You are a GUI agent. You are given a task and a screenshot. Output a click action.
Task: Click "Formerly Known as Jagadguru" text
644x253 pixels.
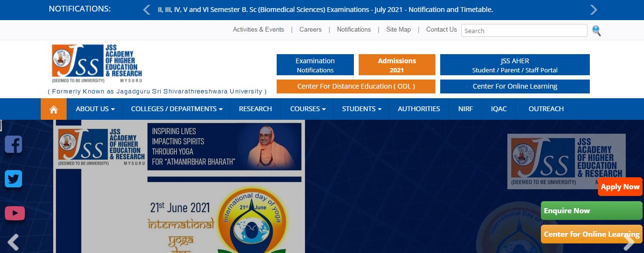[157, 91]
